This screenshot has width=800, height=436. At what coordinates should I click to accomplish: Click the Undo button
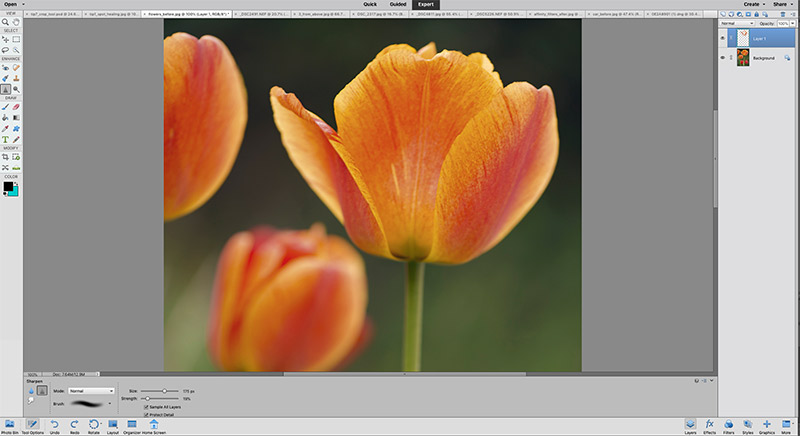pyautogui.click(x=54, y=426)
